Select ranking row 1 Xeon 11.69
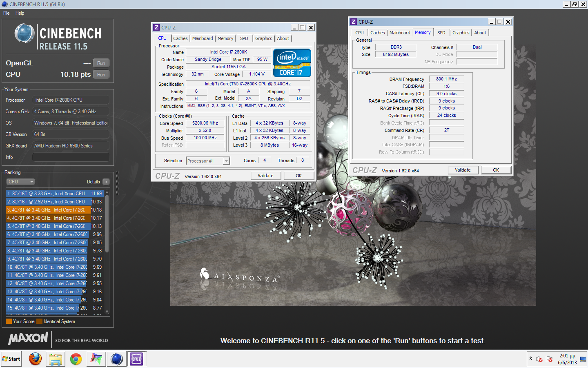 pyautogui.click(x=55, y=194)
